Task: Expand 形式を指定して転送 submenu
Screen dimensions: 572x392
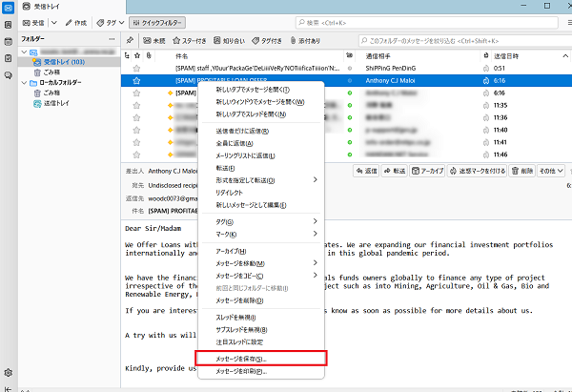Action: click(x=261, y=180)
